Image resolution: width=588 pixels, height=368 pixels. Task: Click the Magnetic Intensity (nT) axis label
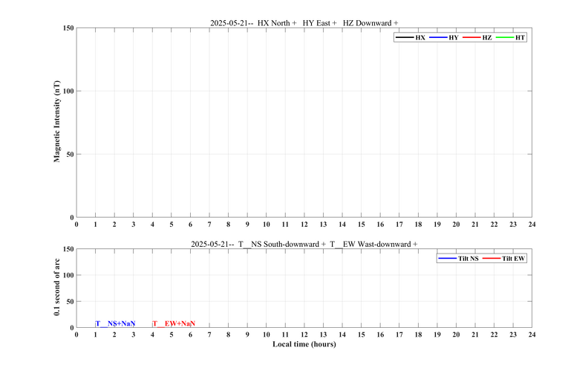pos(56,123)
